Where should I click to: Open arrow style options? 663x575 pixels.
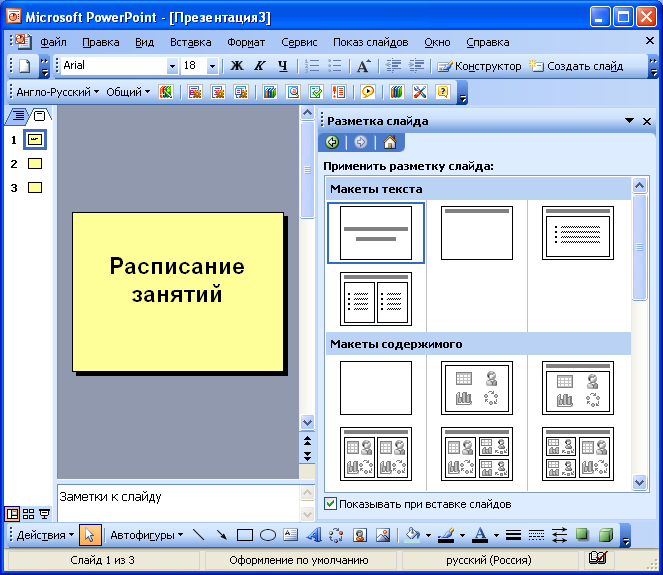pos(559,535)
